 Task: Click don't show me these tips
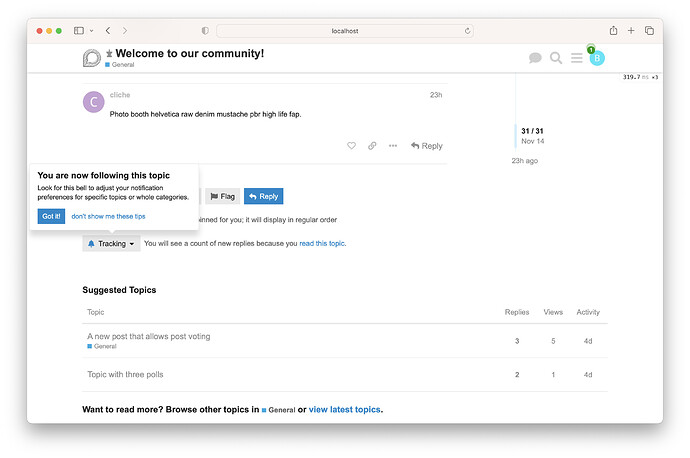pos(108,216)
